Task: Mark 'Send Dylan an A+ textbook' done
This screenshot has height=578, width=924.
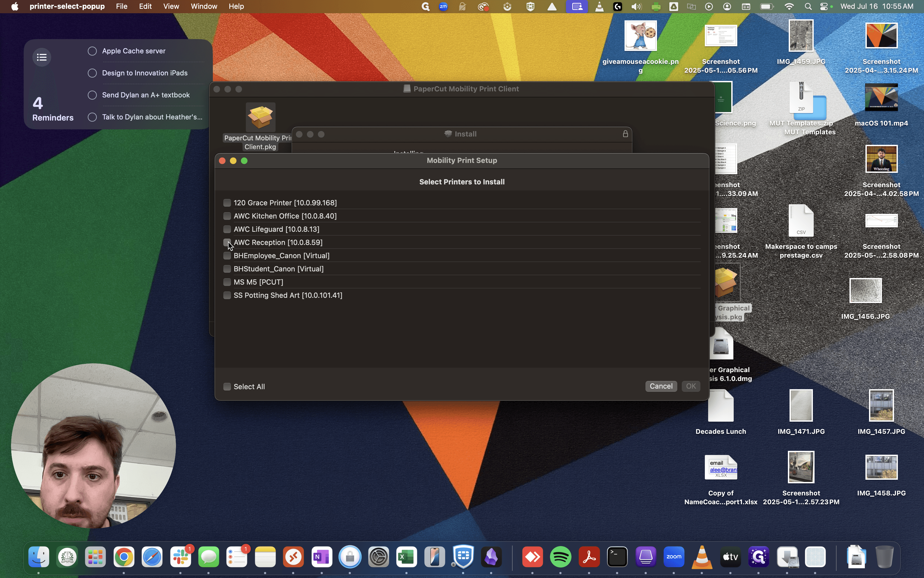Action: pyautogui.click(x=92, y=95)
